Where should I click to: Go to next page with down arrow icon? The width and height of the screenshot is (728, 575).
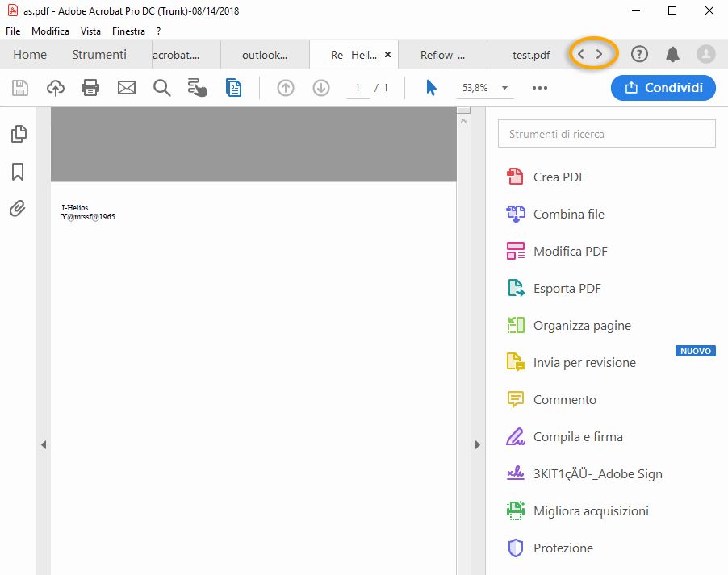(320, 88)
